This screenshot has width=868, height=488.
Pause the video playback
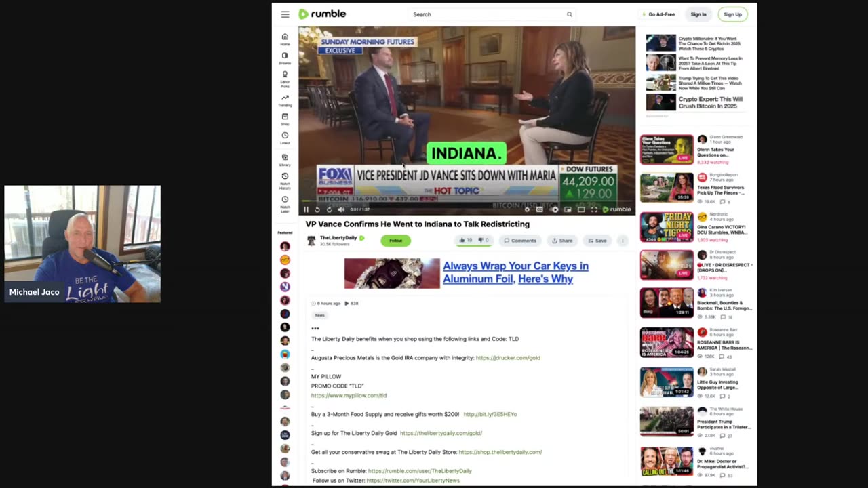(x=306, y=209)
